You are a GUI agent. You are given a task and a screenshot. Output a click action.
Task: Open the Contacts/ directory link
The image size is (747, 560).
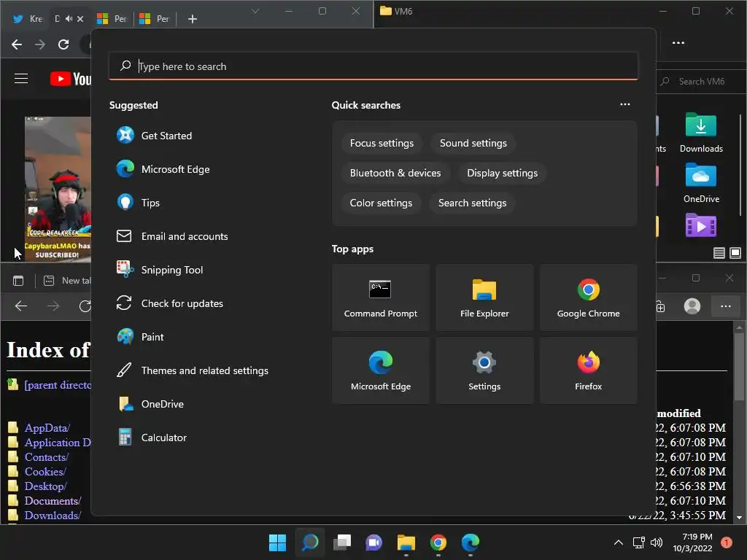[47, 457]
